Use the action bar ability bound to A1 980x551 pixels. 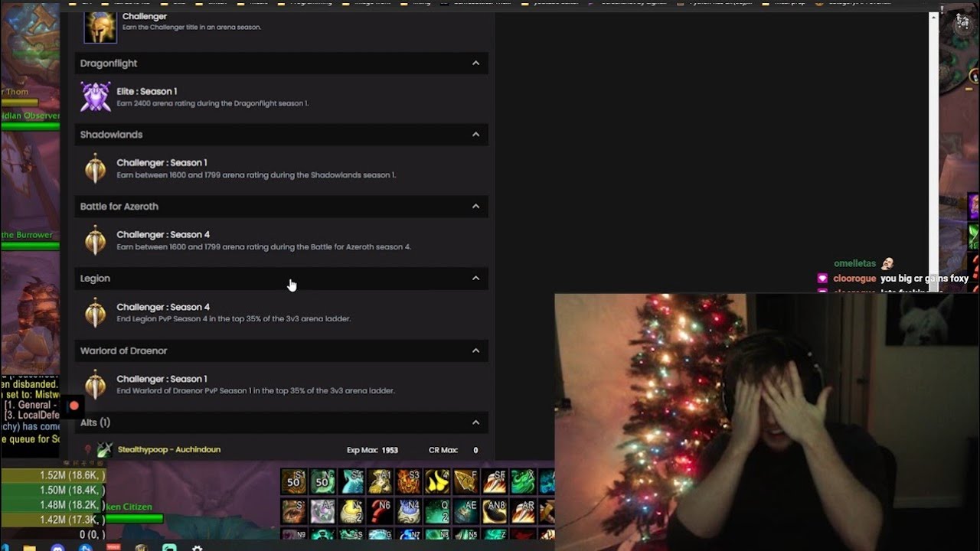(380, 481)
